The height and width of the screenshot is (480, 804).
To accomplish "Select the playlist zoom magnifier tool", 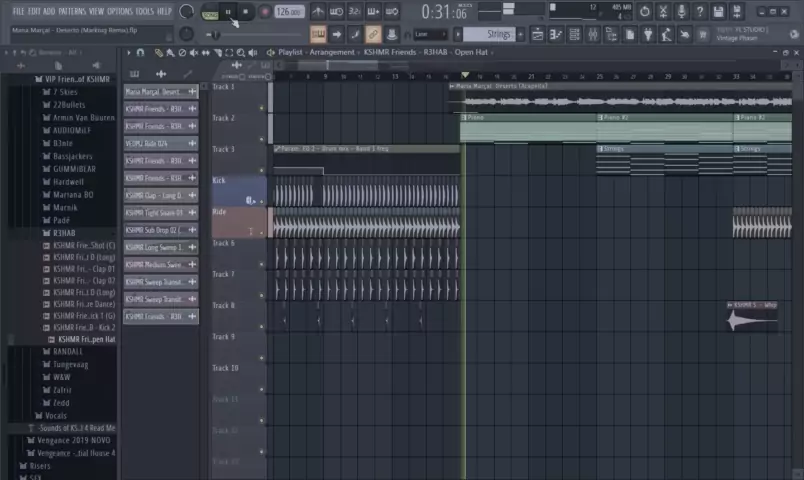I will [240, 52].
